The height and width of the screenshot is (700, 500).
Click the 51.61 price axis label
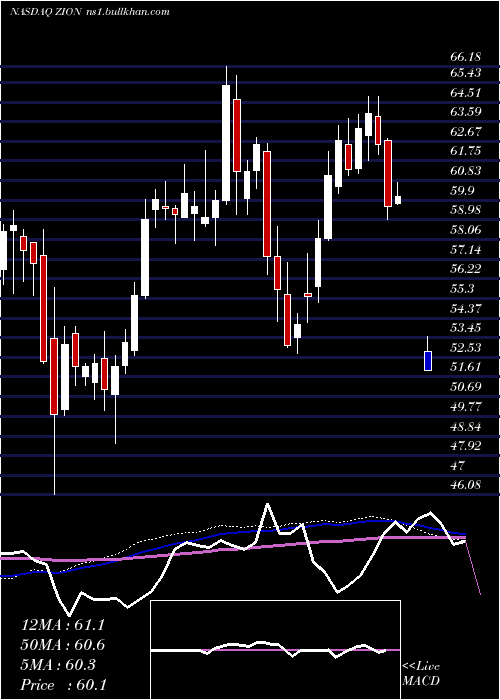pos(465,367)
